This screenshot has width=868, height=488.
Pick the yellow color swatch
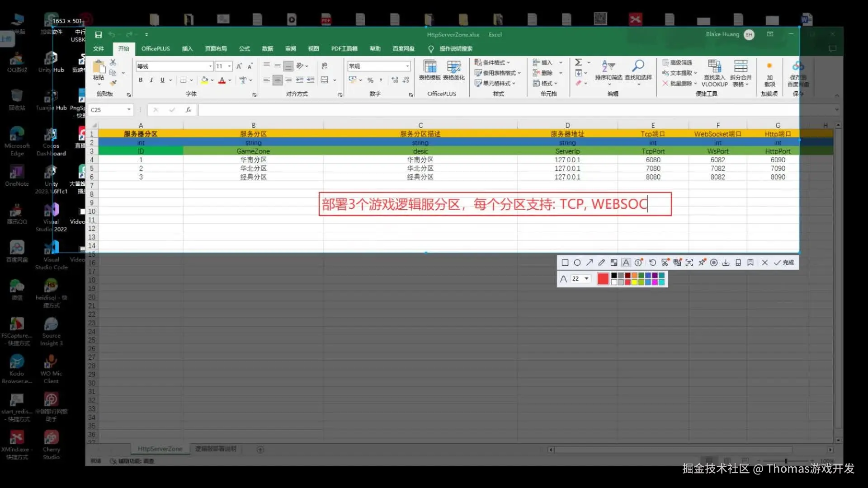pyautogui.click(x=634, y=282)
